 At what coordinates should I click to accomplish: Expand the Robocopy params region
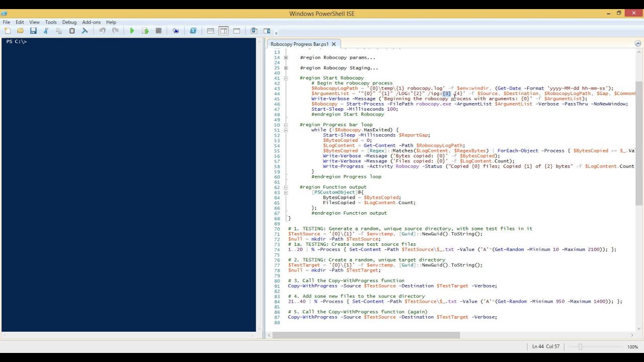click(x=286, y=57)
